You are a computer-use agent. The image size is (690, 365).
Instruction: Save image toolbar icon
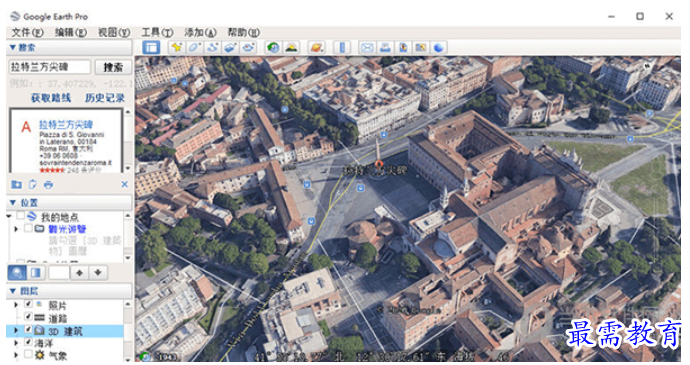[x=403, y=48]
